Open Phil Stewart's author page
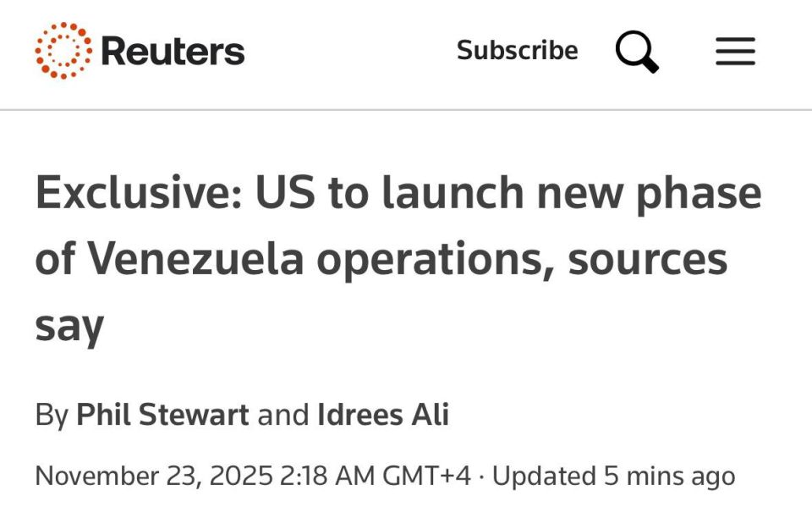Viewport: 812px width, 529px height. 162,415
